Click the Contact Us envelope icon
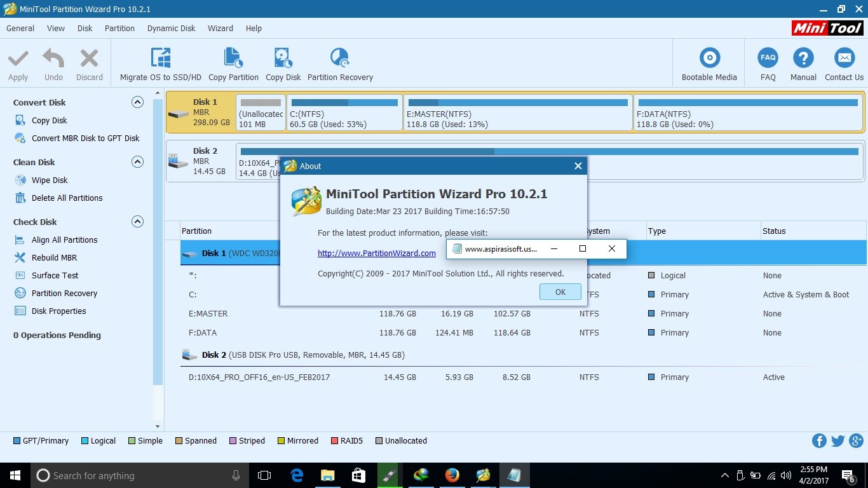 click(844, 58)
